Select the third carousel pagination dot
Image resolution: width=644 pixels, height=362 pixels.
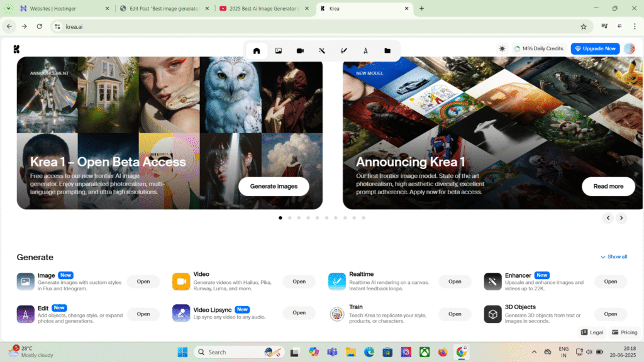[299, 218]
